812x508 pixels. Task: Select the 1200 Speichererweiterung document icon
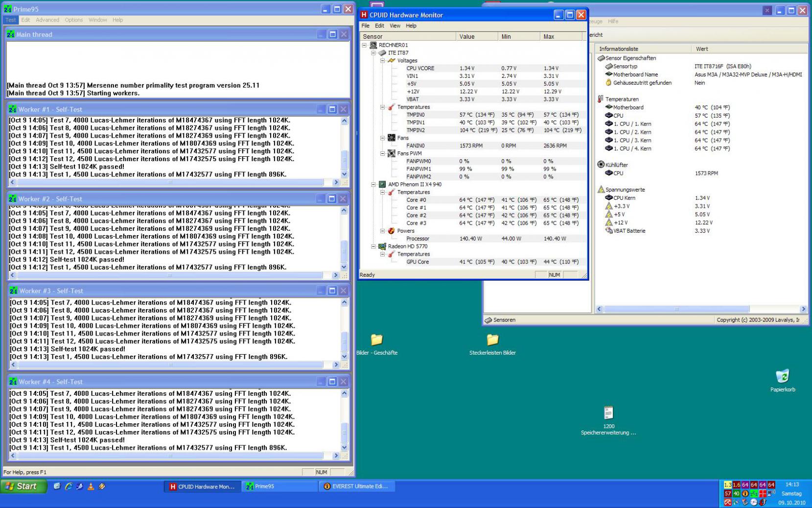pyautogui.click(x=608, y=413)
